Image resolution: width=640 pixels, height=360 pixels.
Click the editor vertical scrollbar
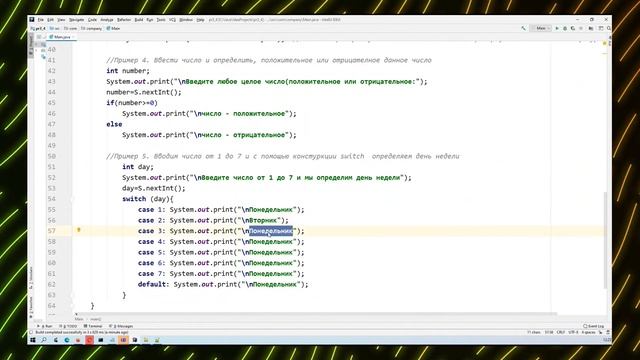605,240
